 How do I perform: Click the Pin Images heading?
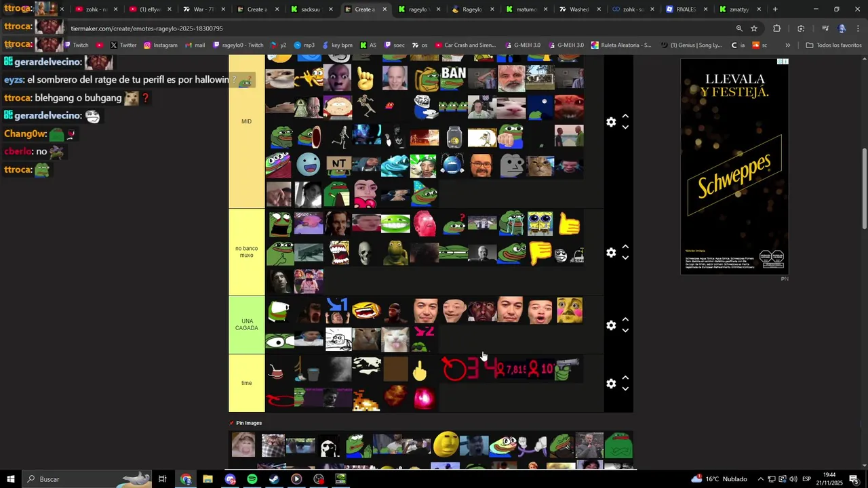click(249, 423)
